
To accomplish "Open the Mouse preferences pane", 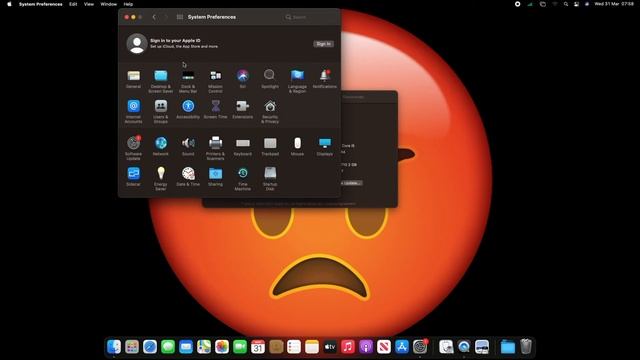I will (x=297, y=146).
